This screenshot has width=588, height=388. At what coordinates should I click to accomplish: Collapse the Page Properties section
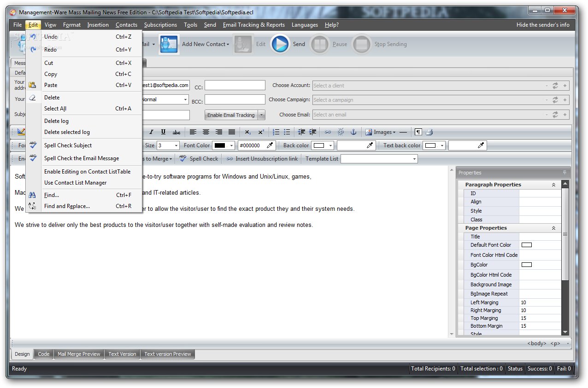pos(553,228)
